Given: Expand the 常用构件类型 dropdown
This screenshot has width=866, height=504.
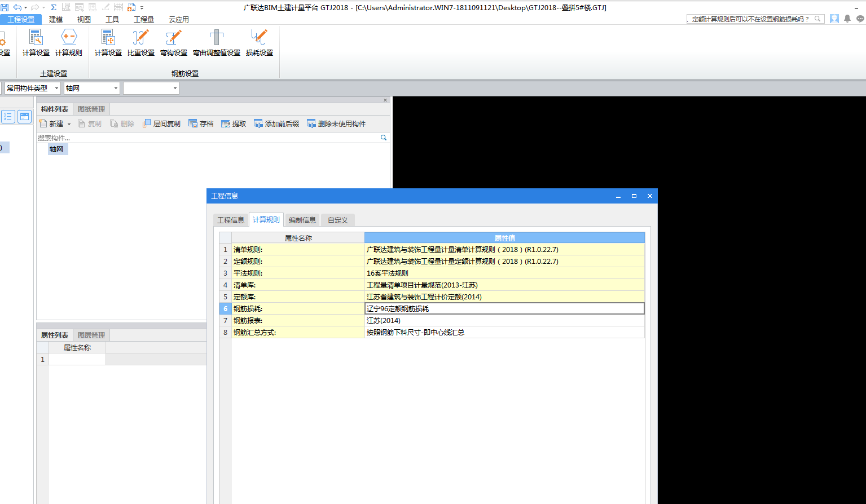Looking at the screenshot, I should 56,88.
